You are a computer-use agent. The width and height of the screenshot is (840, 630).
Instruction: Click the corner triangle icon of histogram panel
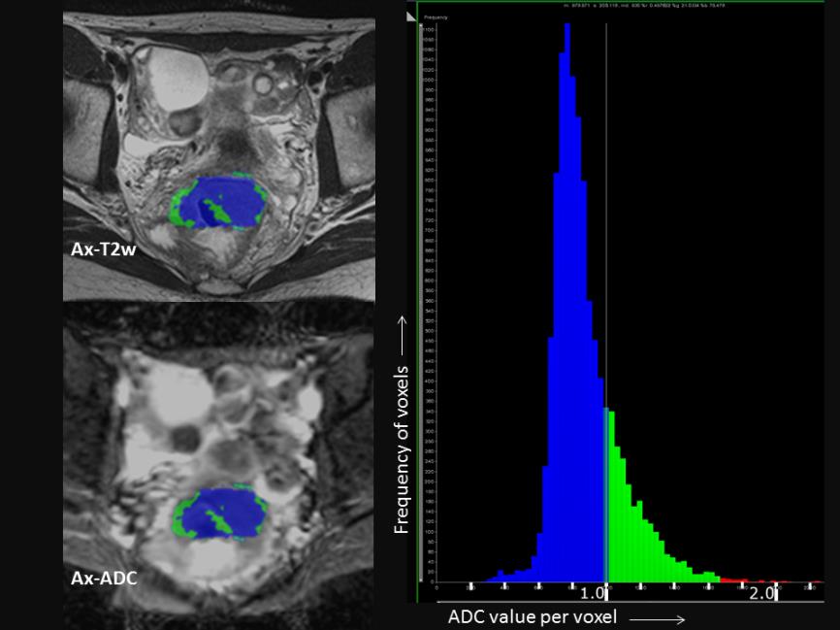[x=411, y=16]
